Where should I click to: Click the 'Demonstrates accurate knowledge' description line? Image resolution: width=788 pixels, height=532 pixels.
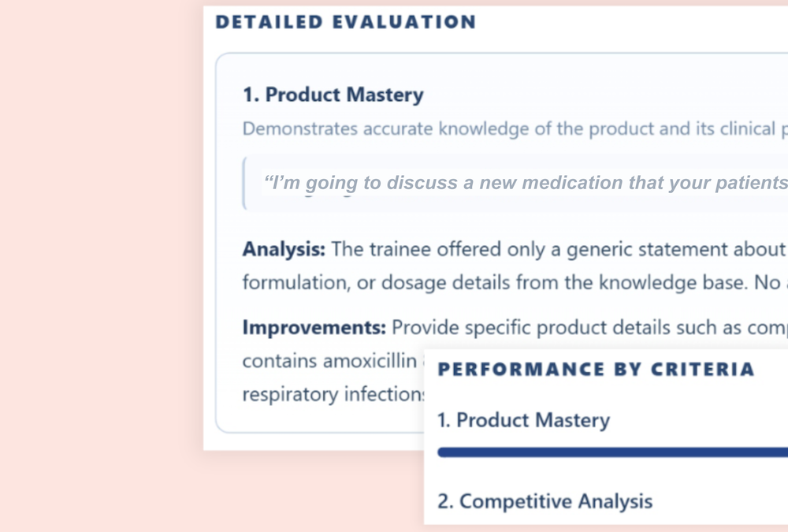515,128
